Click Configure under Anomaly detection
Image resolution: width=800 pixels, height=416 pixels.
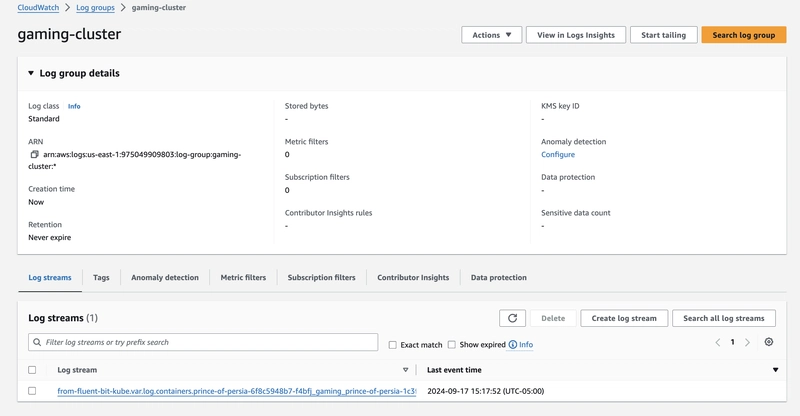point(558,155)
